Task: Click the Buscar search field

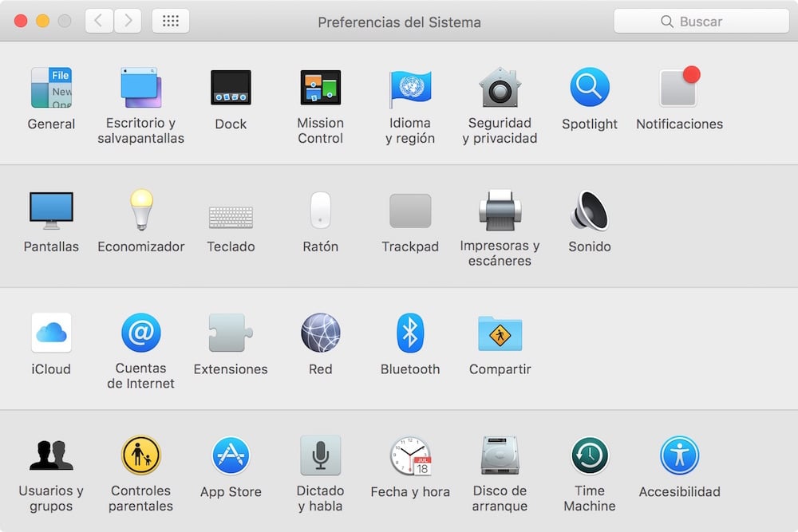Action: [701, 22]
